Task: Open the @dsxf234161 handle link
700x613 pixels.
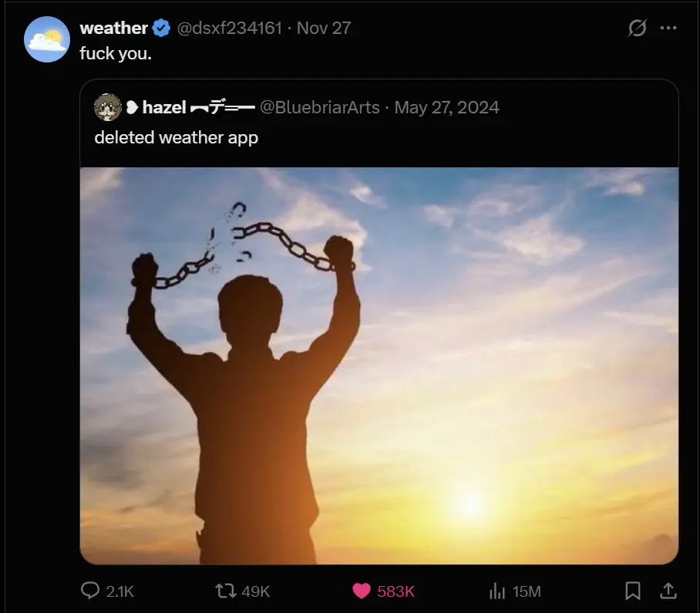Action: click(229, 29)
